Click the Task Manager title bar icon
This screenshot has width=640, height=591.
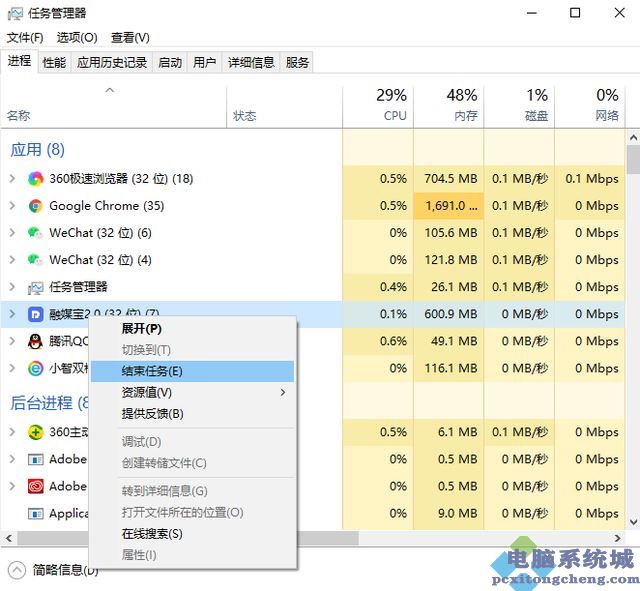coord(15,14)
